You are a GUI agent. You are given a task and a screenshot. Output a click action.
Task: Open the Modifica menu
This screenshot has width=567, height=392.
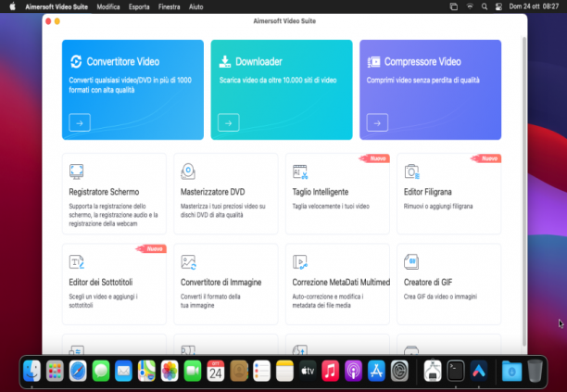[108, 6]
